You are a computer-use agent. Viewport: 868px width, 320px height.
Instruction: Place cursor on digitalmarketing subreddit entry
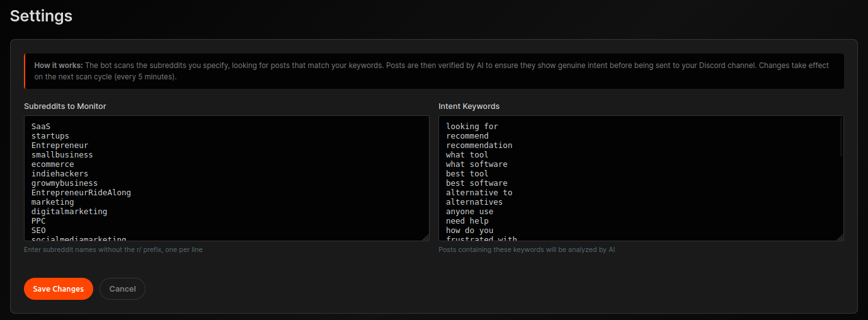pos(69,212)
